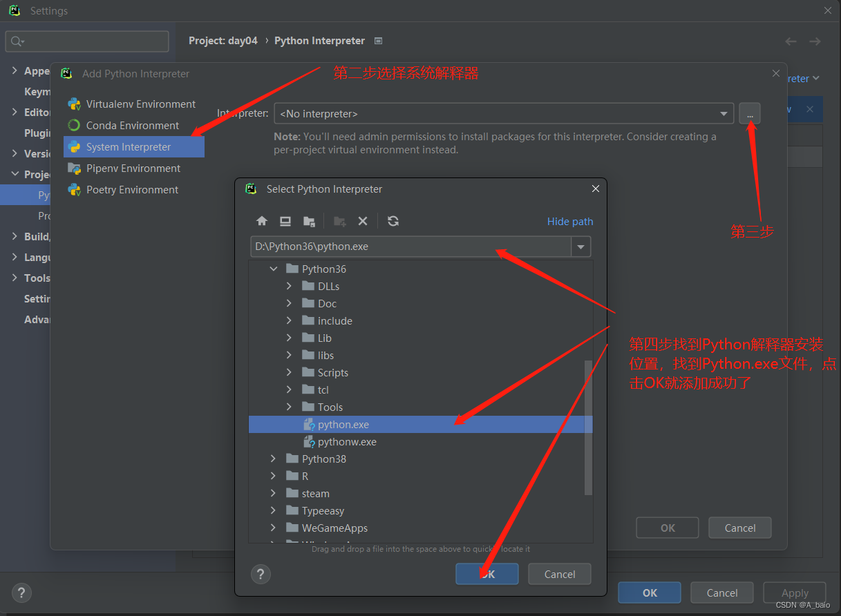
Task: Click the help question mark in Select Python Interpreter
Action: 261,574
